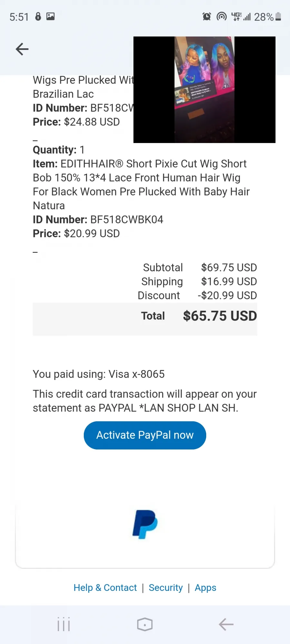
Task: Tap the Android home button
Action: [x=145, y=624]
